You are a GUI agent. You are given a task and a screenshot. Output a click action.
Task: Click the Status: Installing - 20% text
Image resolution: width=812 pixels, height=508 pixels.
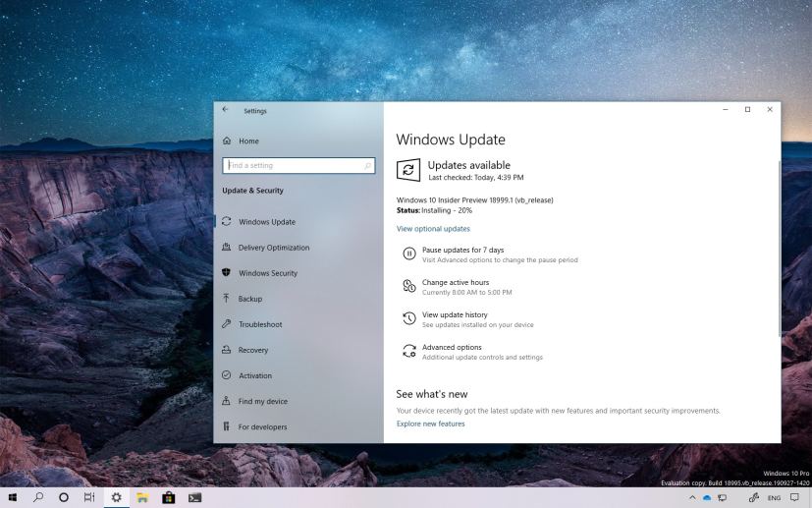click(434, 210)
